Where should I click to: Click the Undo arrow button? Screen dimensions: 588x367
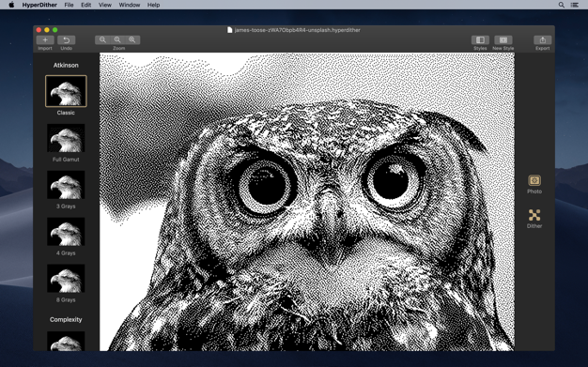(x=67, y=40)
